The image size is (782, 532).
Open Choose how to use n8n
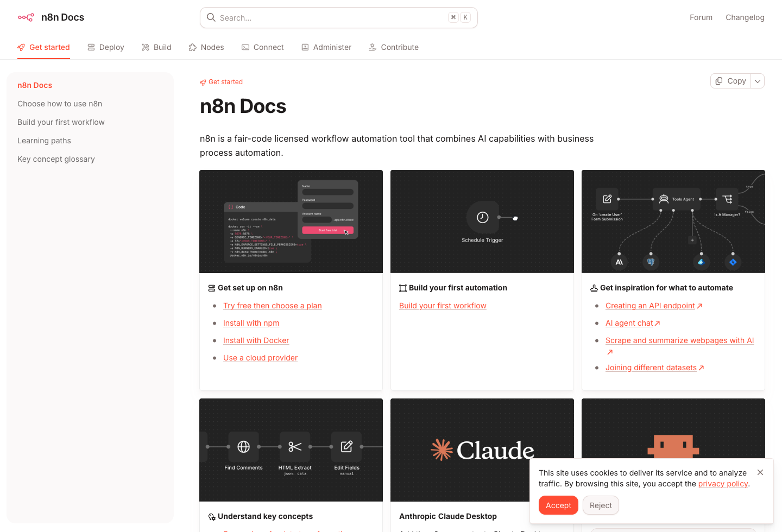click(x=60, y=104)
